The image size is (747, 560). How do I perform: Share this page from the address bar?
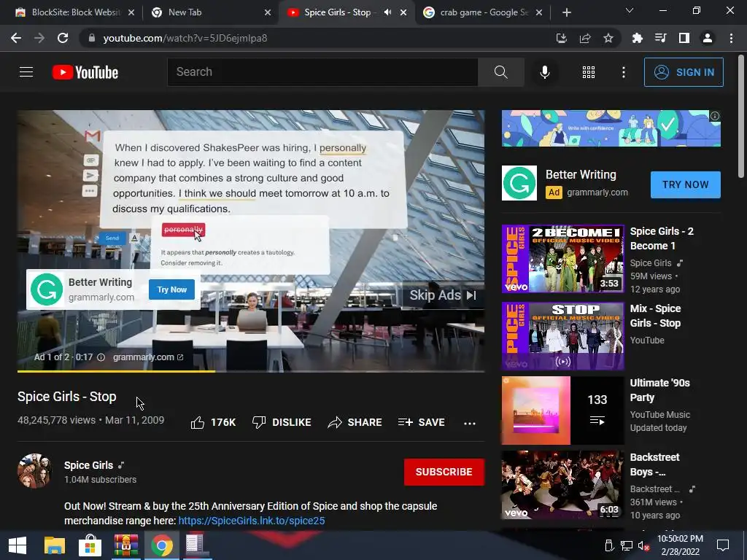tap(585, 38)
